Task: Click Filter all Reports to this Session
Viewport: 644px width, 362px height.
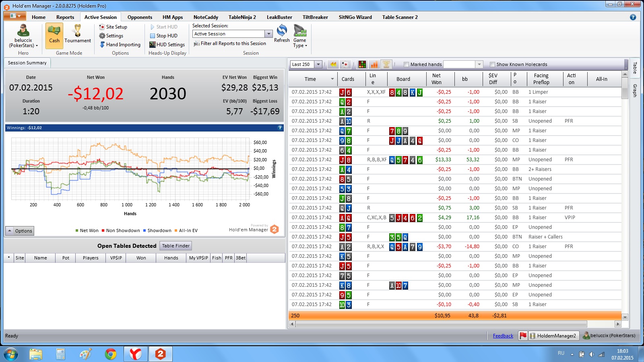Action: [x=230, y=43]
